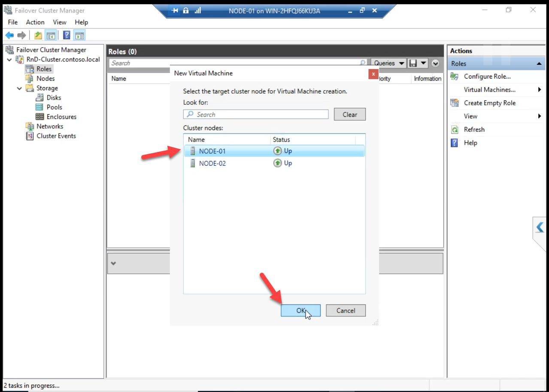
Task: Expand the round chevron beside the query toolbar
Action: point(436,63)
